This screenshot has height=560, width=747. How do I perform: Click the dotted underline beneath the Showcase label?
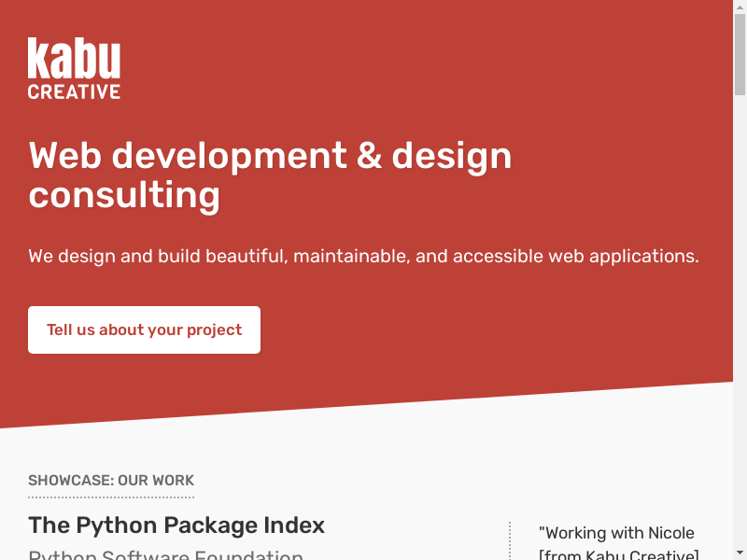coord(111,497)
